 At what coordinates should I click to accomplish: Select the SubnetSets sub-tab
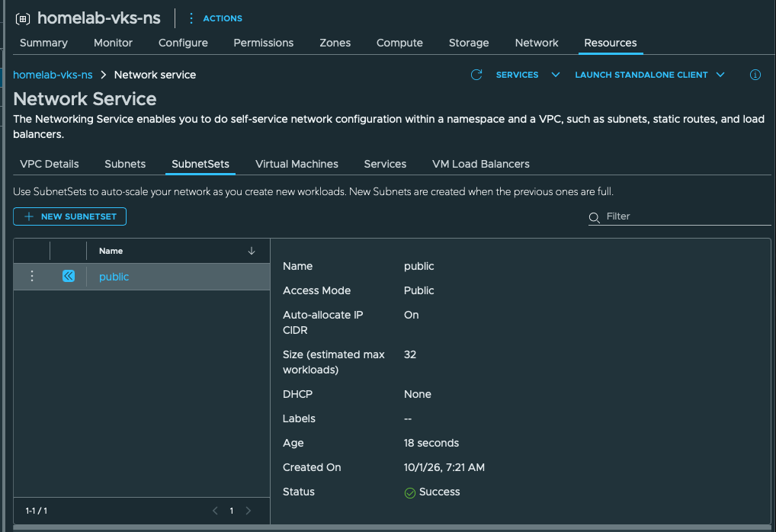[200, 165]
